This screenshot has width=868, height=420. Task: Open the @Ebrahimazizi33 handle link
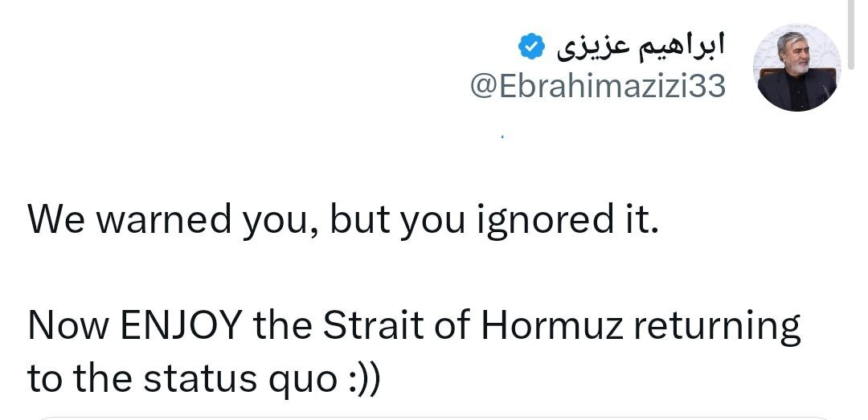click(597, 87)
